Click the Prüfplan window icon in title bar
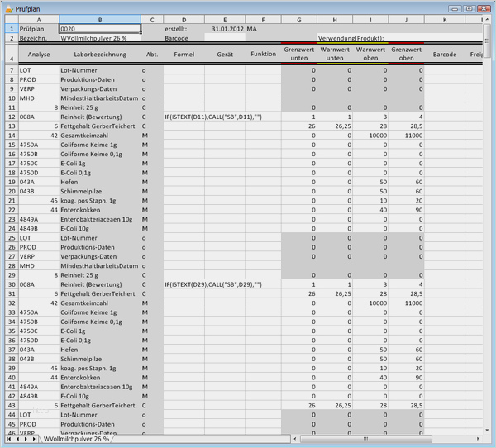Viewport: 496px width, 448px height. 9,9
